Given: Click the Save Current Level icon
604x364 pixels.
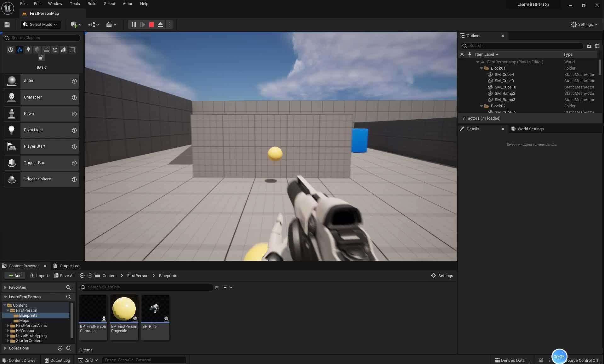Looking at the screenshot, I should coord(7,24).
